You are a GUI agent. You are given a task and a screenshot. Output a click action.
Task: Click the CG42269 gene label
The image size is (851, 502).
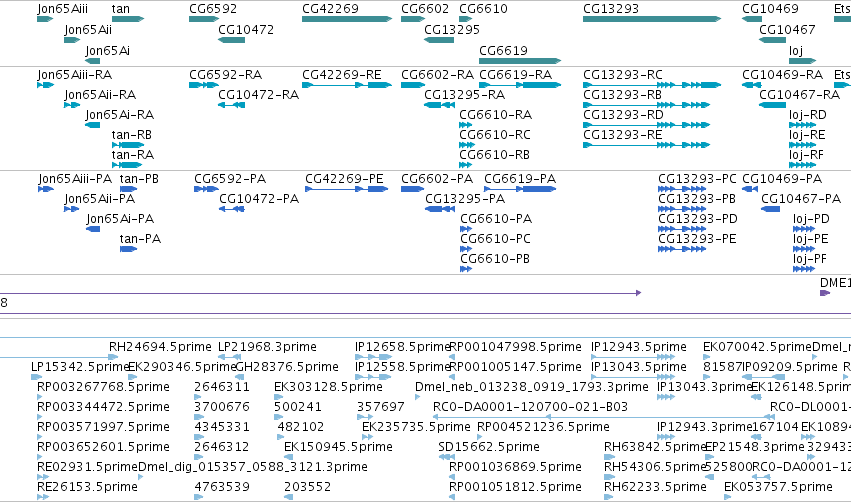(330, 9)
